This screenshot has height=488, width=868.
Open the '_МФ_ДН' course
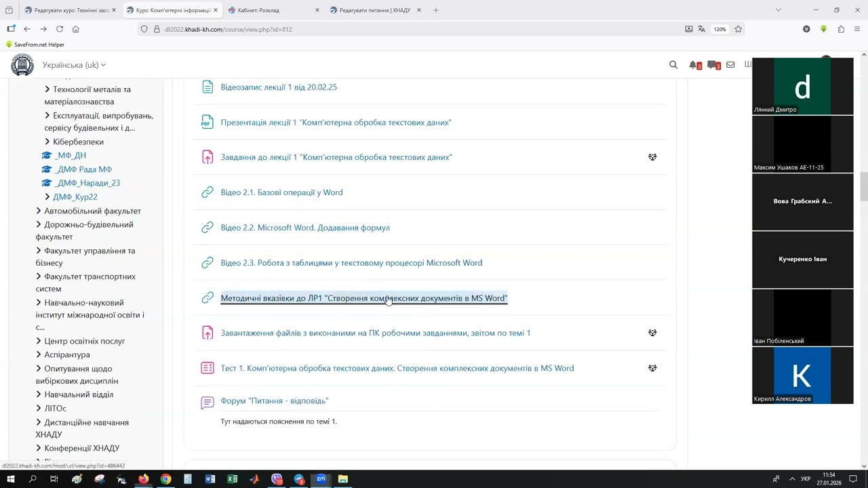click(x=71, y=155)
